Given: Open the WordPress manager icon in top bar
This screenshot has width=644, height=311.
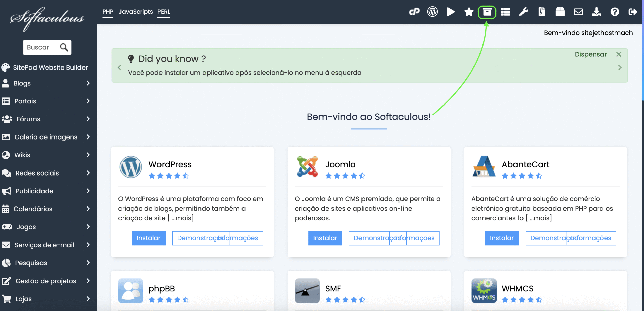Looking at the screenshot, I should pyautogui.click(x=432, y=12).
